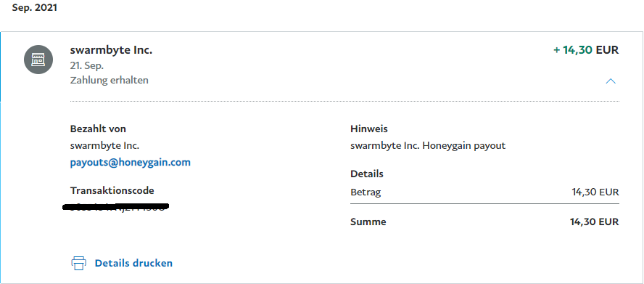Open the payouts@honeygain.com email link

(x=131, y=162)
